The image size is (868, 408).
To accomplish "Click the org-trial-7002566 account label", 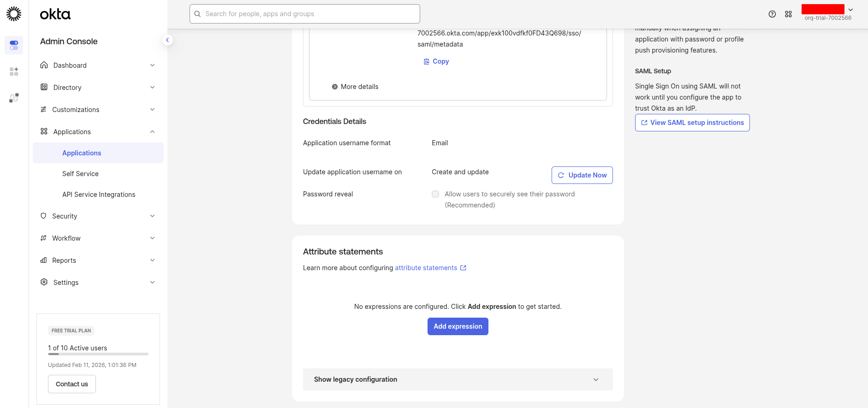I will (828, 18).
